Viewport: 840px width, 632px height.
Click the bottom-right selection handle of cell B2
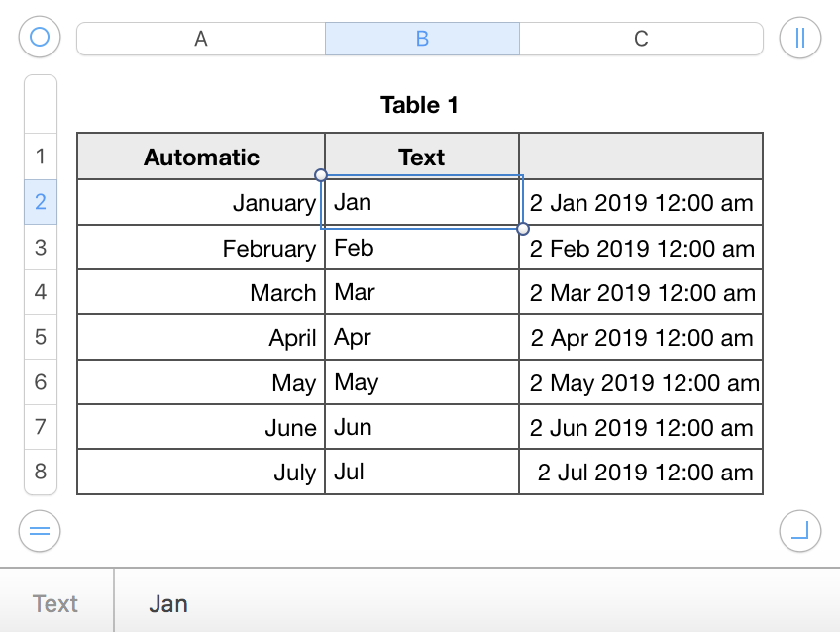(523, 229)
